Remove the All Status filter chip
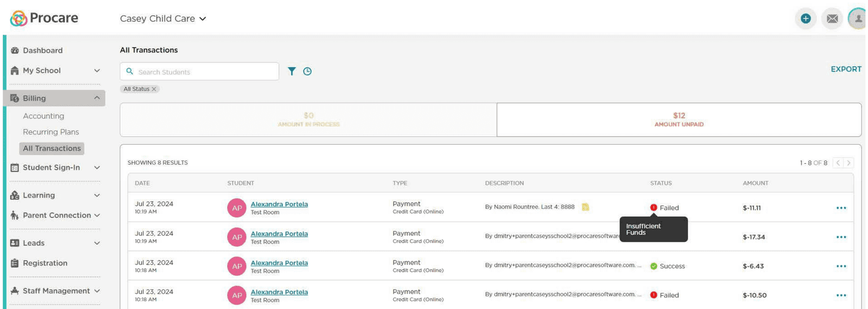The height and width of the screenshot is (309, 868). 154,89
